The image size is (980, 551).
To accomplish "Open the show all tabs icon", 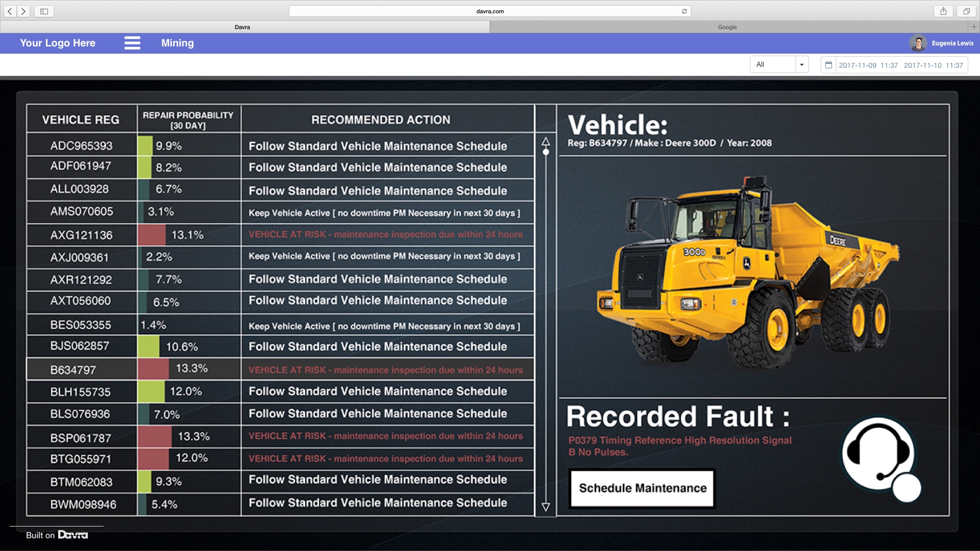I will (966, 11).
